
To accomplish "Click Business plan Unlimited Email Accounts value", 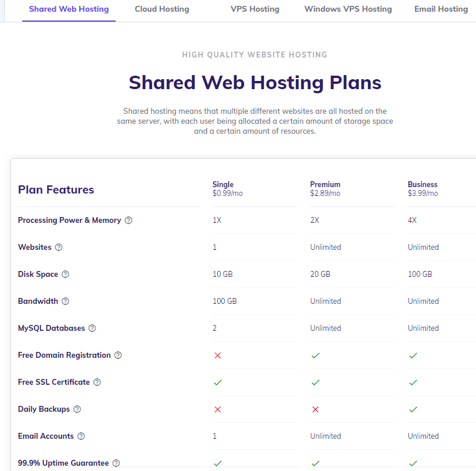I will coord(423,436).
